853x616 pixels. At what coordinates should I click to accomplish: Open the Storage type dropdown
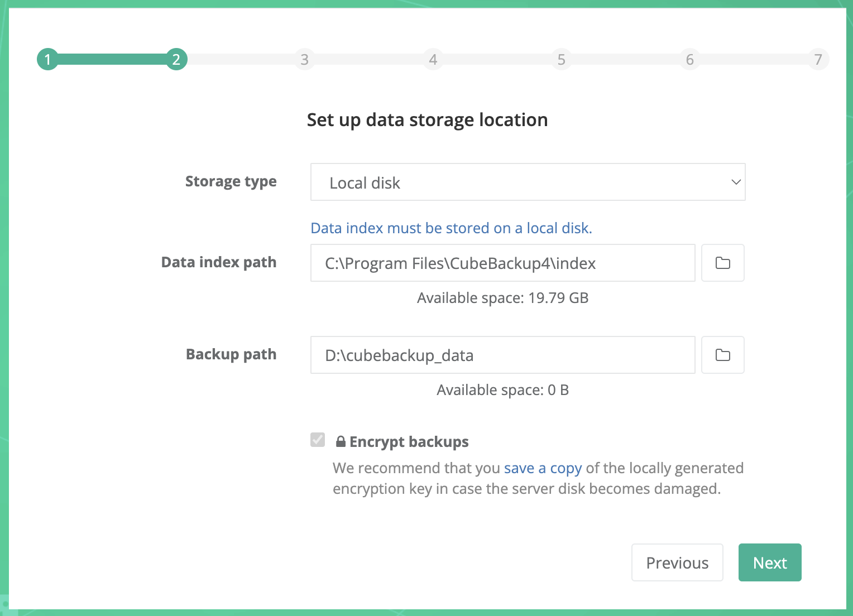(527, 182)
